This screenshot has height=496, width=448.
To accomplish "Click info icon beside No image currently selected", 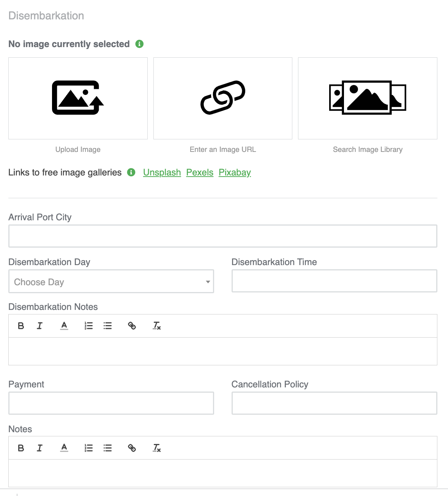I will click(x=139, y=44).
